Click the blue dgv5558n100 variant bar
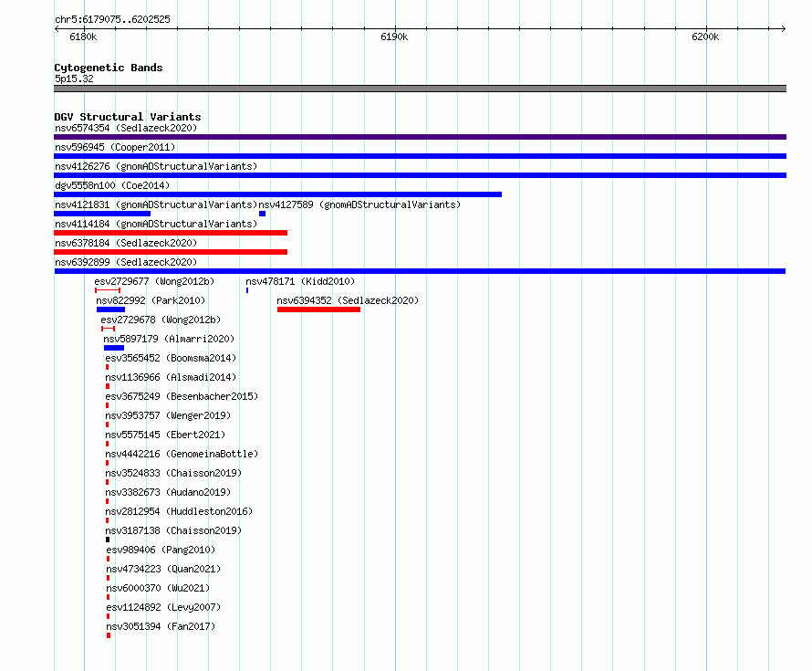This screenshot has height=671, width=812. [277, 194]
